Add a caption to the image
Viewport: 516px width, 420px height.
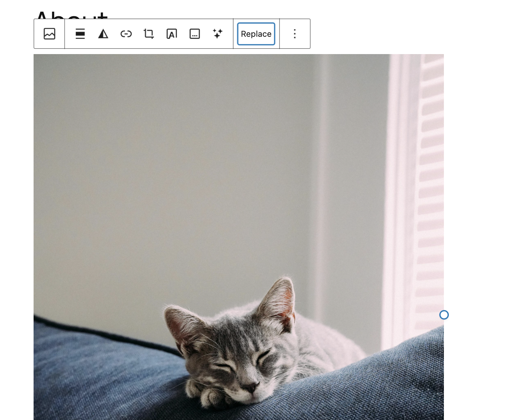click(x=195, y=34)
